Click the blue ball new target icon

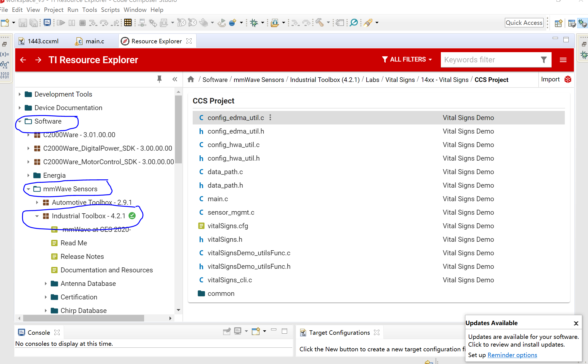(233, 22)
